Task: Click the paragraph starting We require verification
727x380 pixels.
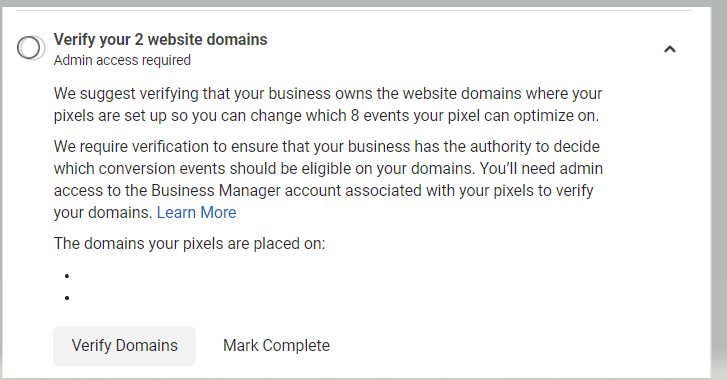Action: coord(328,179)
